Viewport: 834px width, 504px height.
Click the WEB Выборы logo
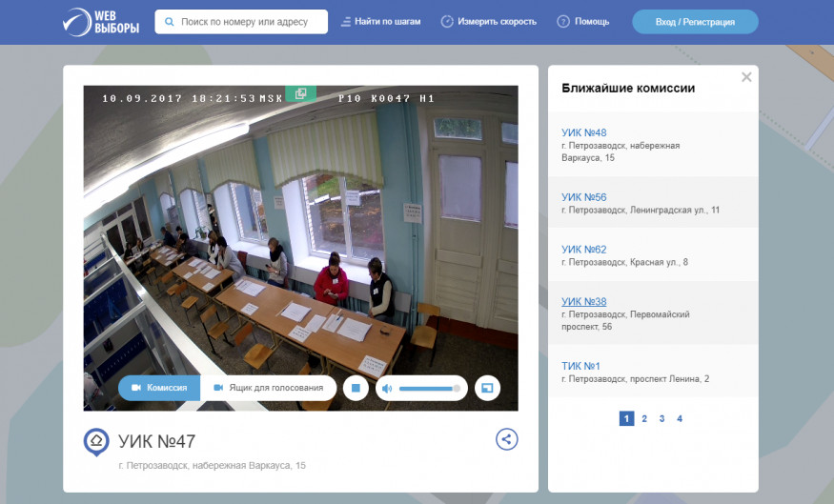(101, 22)
